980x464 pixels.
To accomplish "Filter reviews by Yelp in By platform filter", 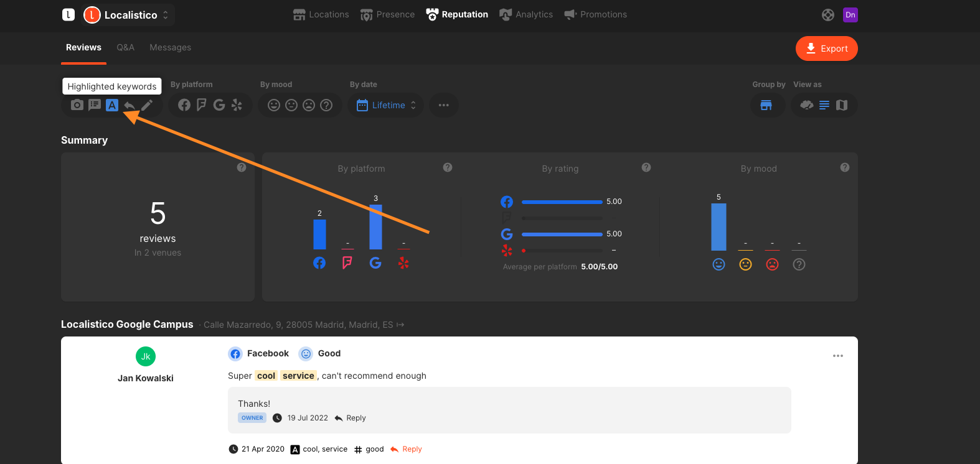I will 237,105.
